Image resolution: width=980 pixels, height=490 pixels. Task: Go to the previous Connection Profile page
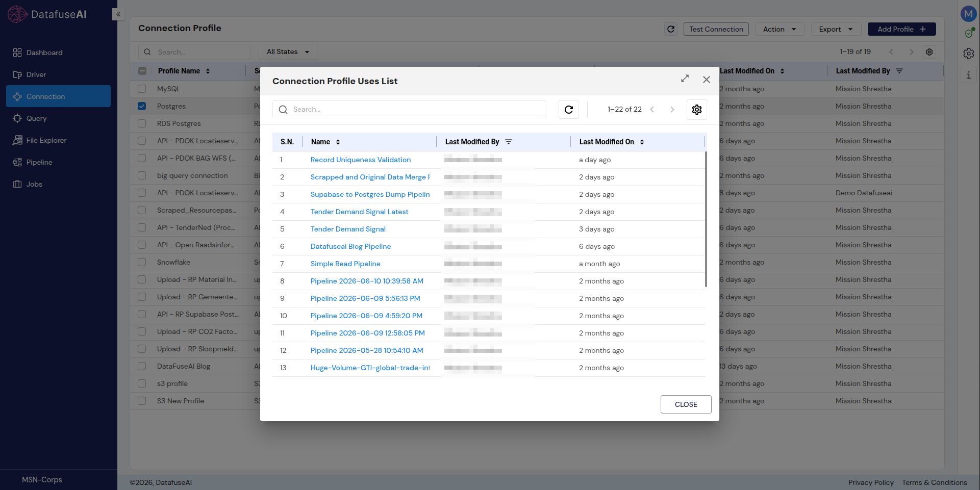tap(891, 52)
